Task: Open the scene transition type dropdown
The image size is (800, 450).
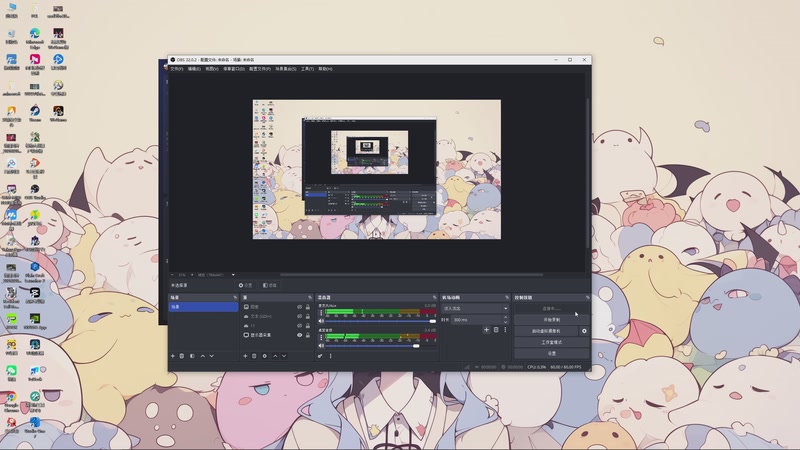Action: click(x=475, y=308)
